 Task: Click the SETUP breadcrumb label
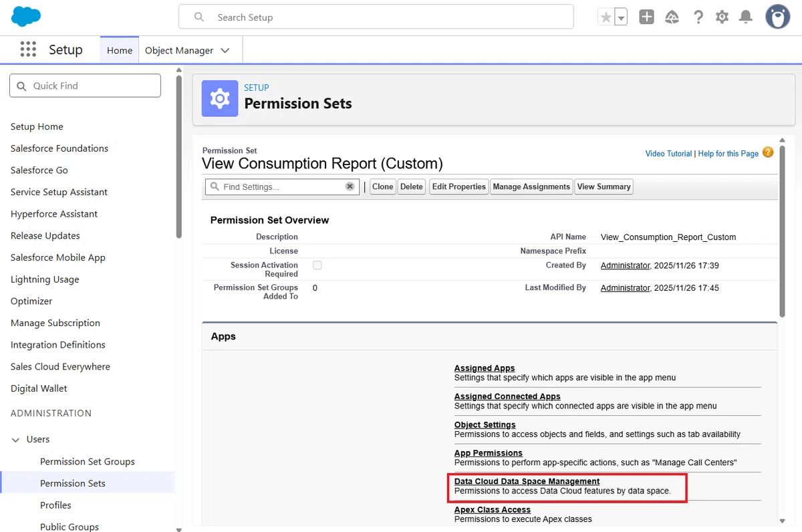pos(257,88)
